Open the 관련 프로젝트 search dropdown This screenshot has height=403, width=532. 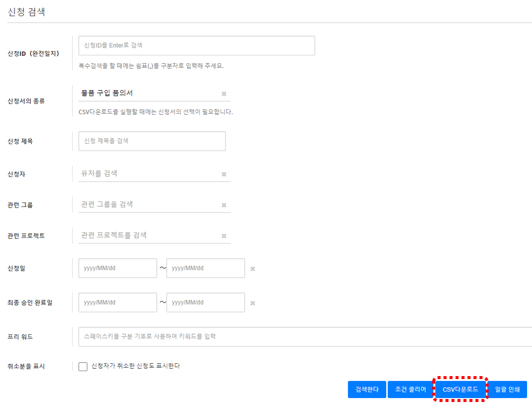click(x=147, y=235)
